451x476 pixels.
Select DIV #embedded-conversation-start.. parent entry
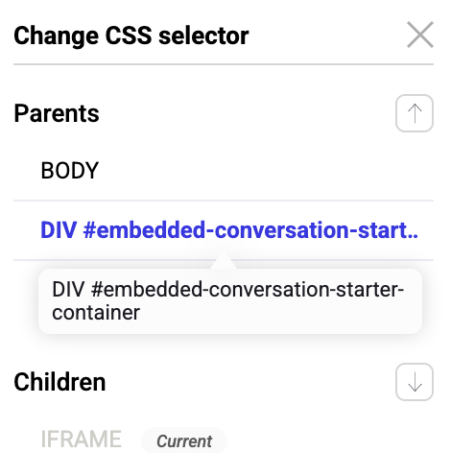tap(224, 230)
